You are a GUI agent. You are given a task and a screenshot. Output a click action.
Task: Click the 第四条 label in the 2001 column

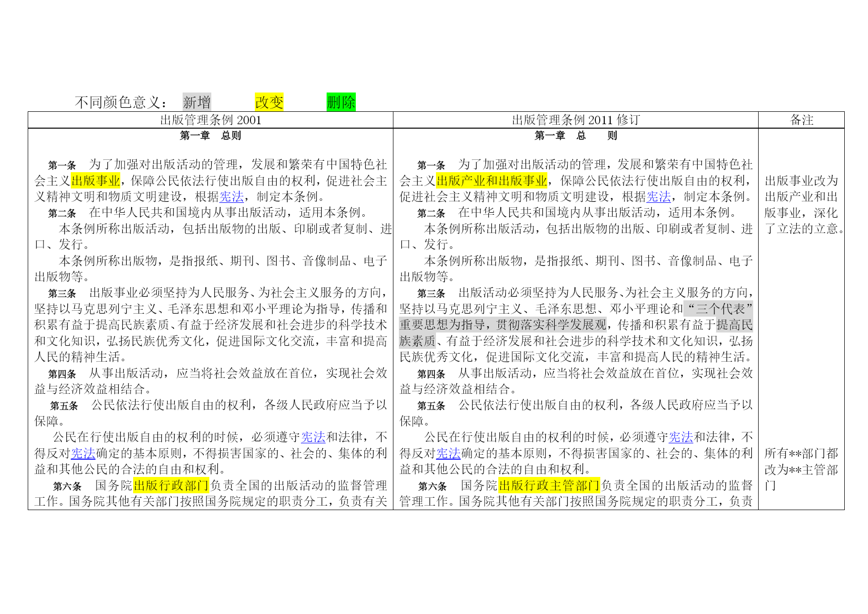tap(62, 374)
